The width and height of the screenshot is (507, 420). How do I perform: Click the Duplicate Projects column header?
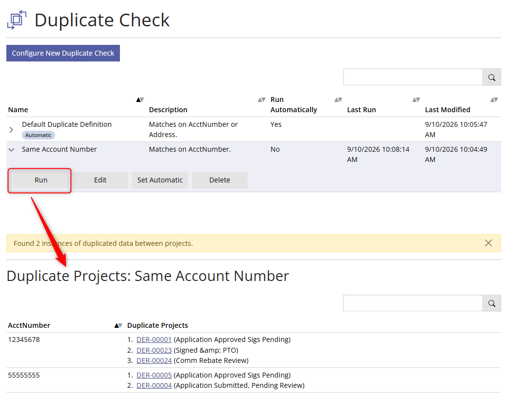click(157, 325)
